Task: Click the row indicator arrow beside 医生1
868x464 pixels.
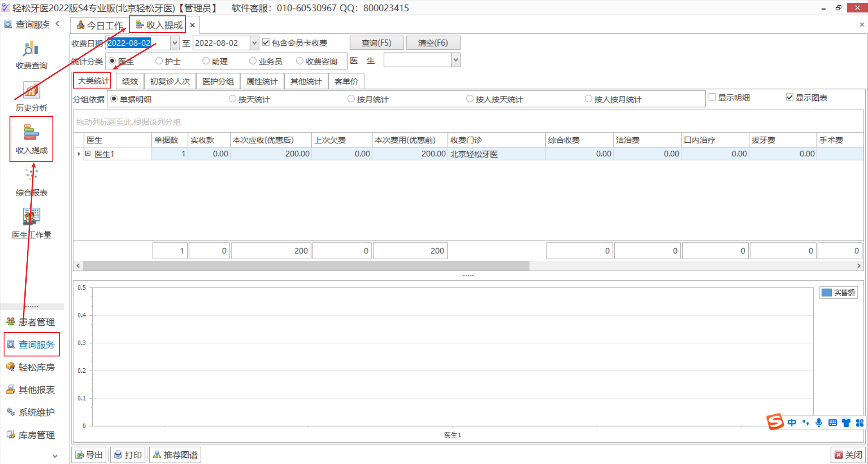Action: click(x=79, y=154)
